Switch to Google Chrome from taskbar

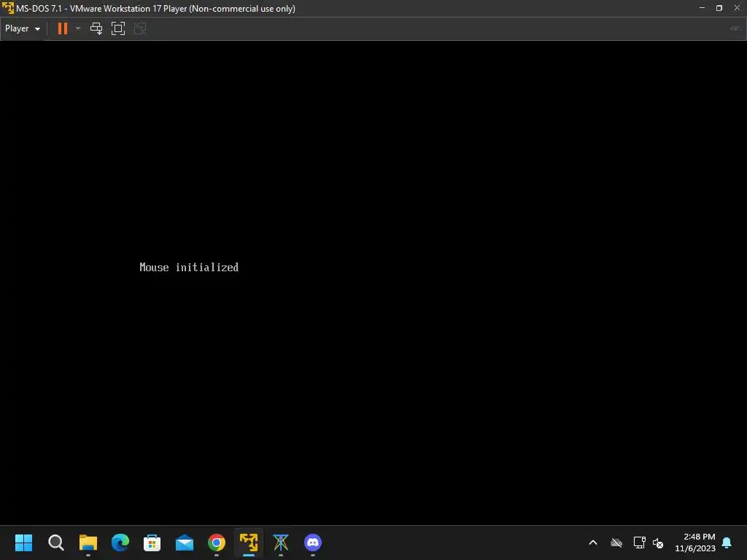point(216,542)
